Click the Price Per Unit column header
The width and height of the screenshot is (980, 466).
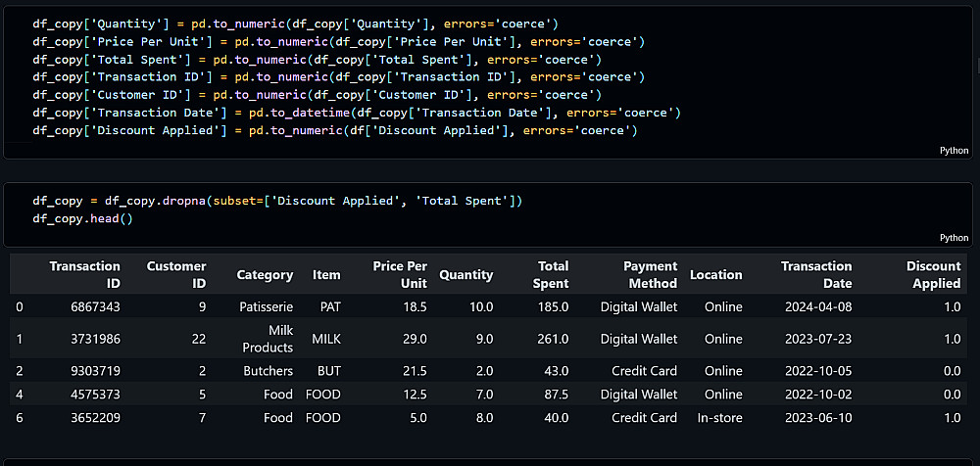click(400, 274)
